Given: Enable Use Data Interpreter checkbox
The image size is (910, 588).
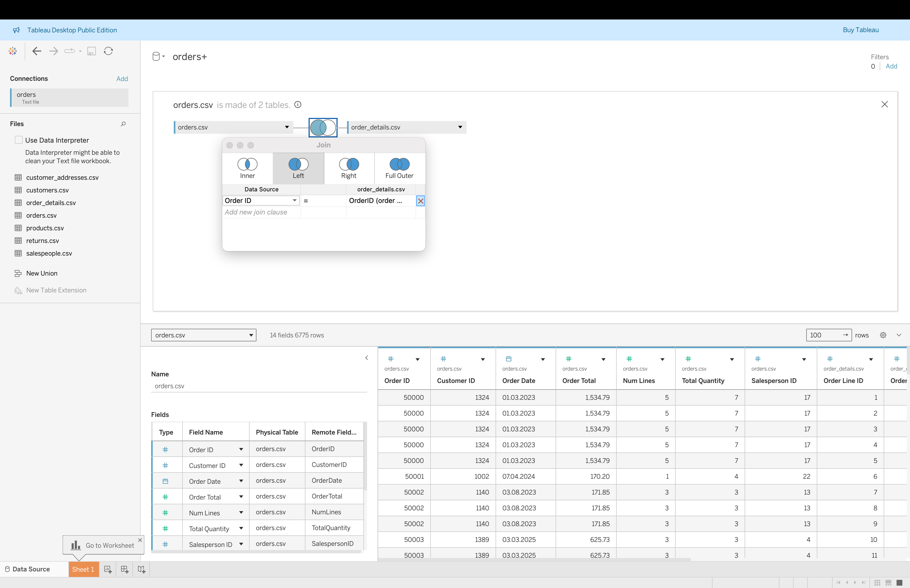Looking at the screenshot, I should [x=19, y=140].
